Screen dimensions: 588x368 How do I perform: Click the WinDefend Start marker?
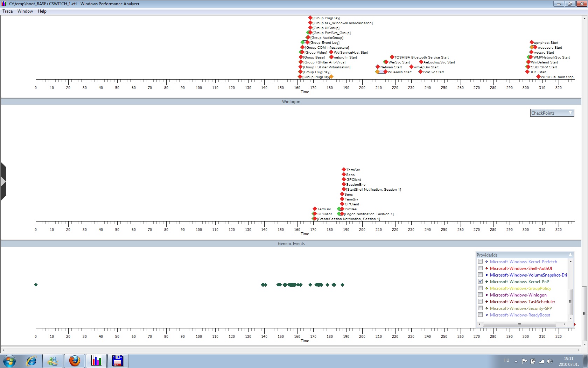[x=528, y=62]
